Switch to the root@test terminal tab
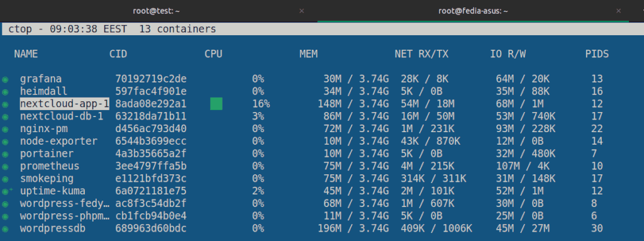The width and height of the screenshot is (644, 241). tap(156, 11)
